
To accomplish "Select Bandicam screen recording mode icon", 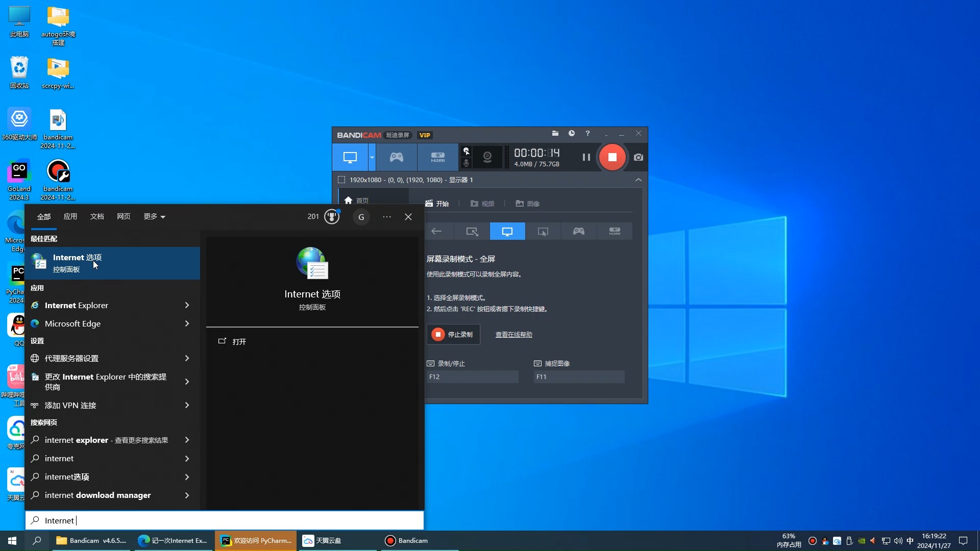I will [350, 157].
